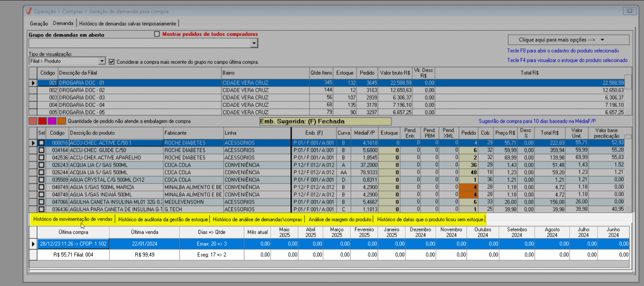Check Sel box for AGULHA CANETA INSULINA ML01
The height and width of the screenshot is (286, 644).
[41, 202]
